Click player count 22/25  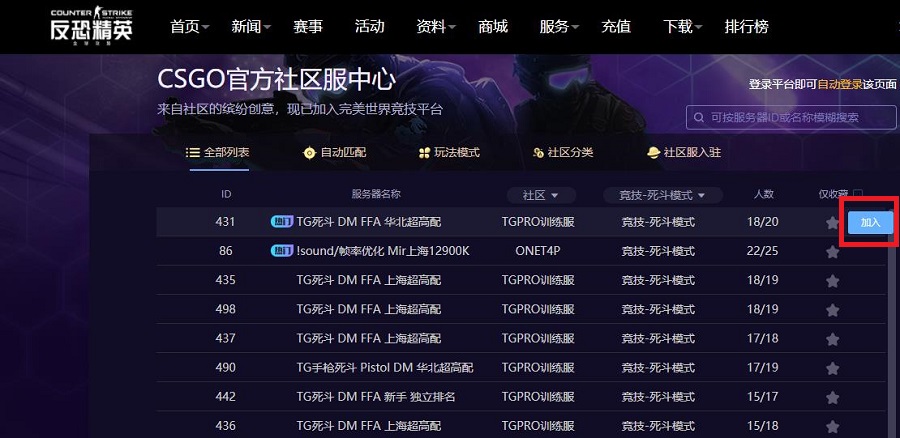[x=763, y=251]
